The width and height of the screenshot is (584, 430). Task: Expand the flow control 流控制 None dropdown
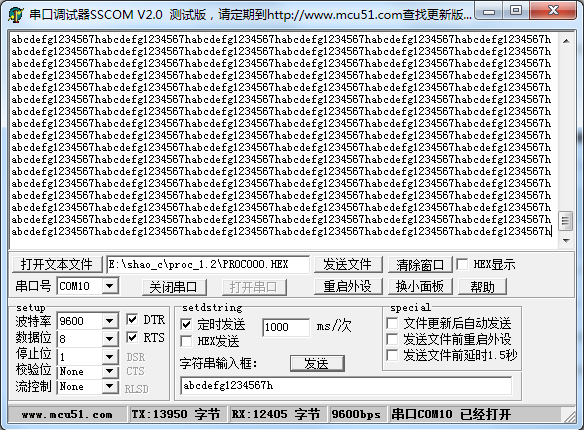click(x=110, y=386)
